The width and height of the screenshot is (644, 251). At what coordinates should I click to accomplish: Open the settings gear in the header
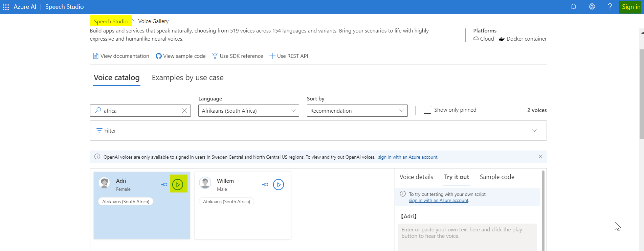[x=592, y=6]
